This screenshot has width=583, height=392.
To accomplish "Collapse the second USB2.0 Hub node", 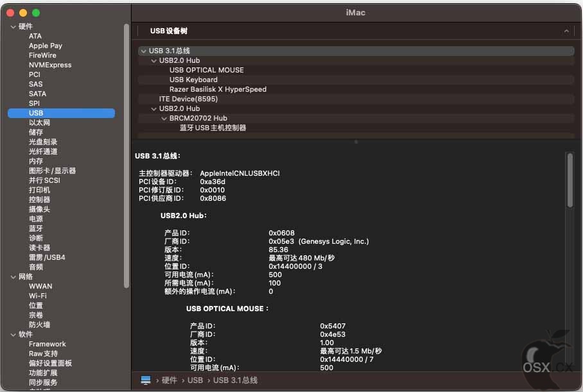I will [154, 109].
